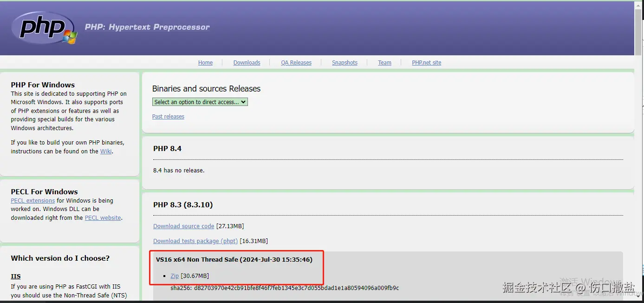This screenshot has height=303, width=644.
Task: Click Download tests package (phpt) link
Action: pyautogui.click(x=195, y=241)
